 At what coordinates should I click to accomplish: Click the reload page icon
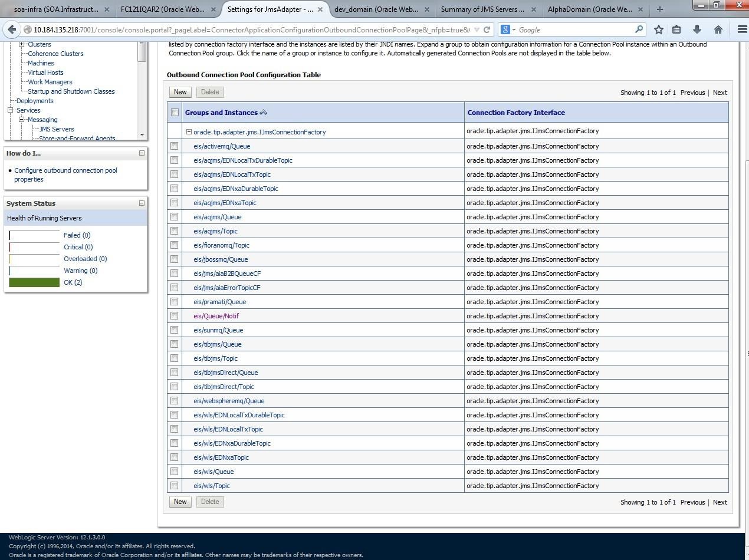pyautogui.click(x=487, y=29)
